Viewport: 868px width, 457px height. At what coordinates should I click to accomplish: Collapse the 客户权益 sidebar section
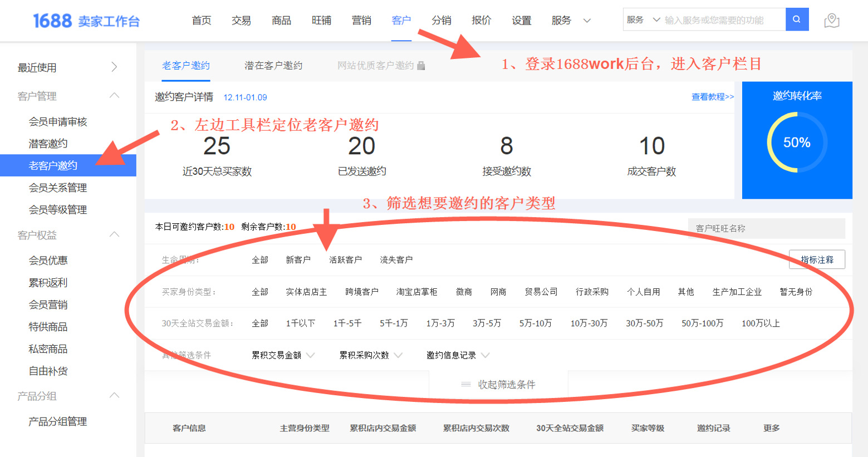(x=114, y=234)
